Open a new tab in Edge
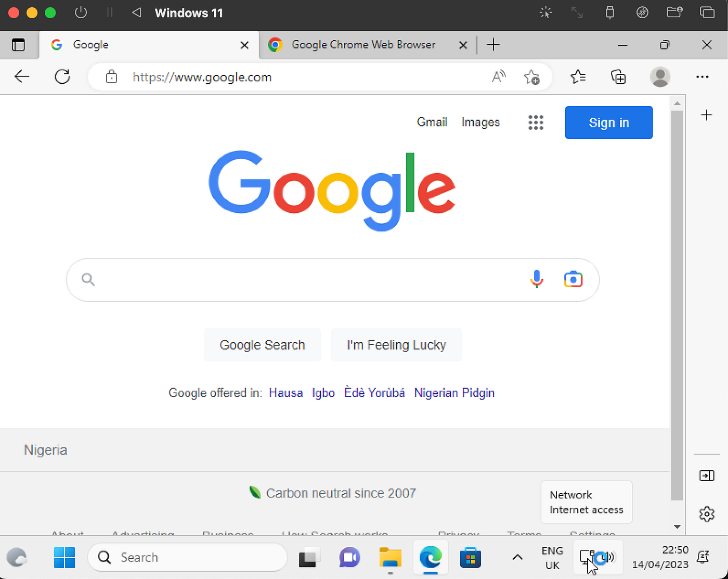The width and height of the screenshot is (728, 579). [x=493, y=45]
